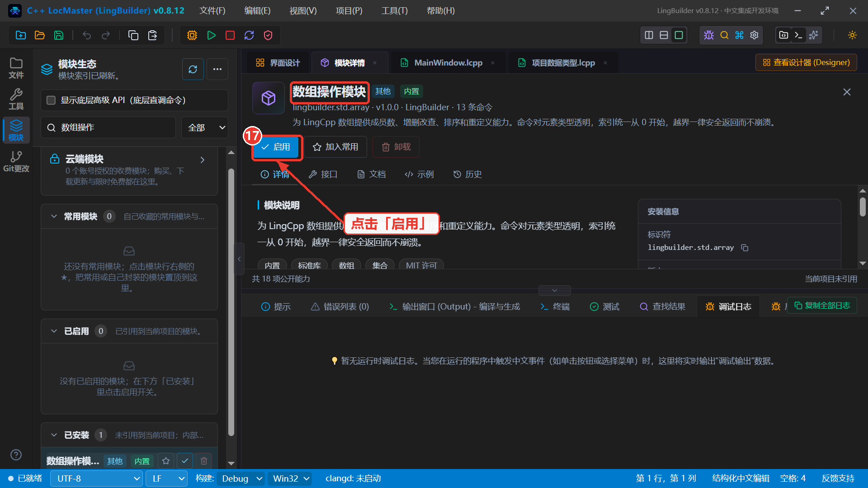This screenshot has height=488, width=868.
Task: Open the 云端模块 card
Action: 129,170
